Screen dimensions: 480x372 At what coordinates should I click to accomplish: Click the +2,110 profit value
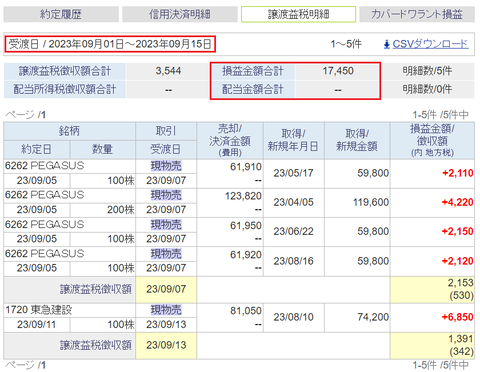(x=458, y=173)
